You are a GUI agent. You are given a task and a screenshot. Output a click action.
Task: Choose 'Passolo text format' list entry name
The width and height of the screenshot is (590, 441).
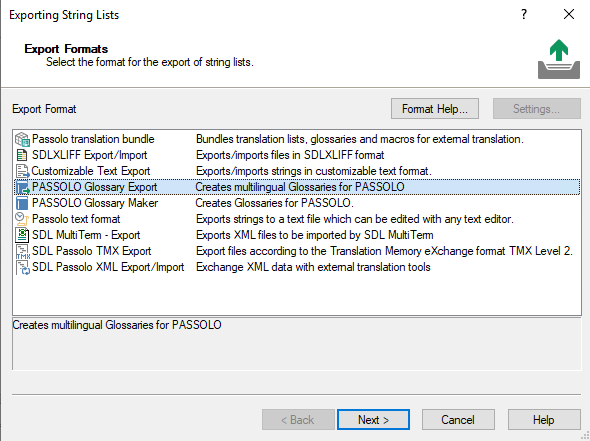pyautogui.click(x=76, y=219)
